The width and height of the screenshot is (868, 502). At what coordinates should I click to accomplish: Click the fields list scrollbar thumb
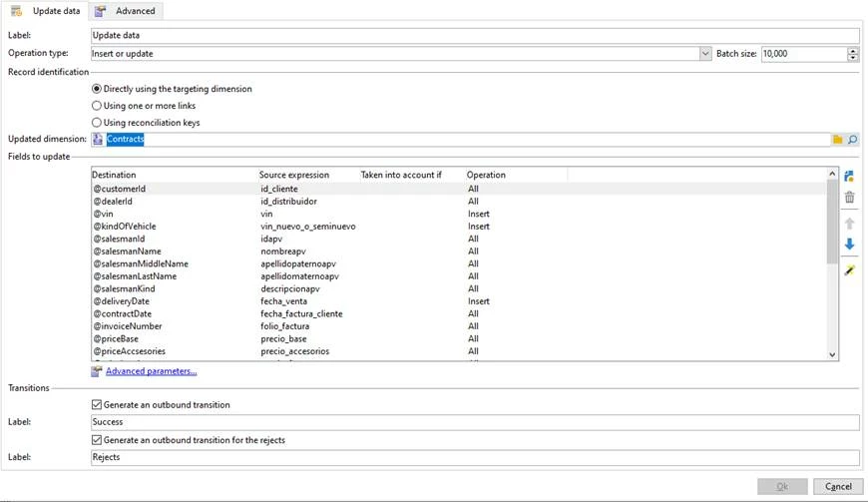[x=832, y=222]
